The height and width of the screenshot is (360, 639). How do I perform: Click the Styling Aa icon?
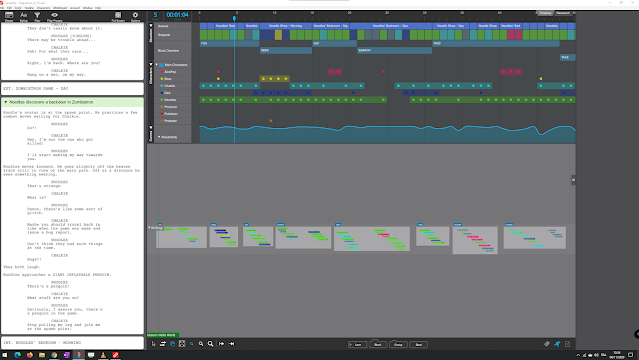24,16
